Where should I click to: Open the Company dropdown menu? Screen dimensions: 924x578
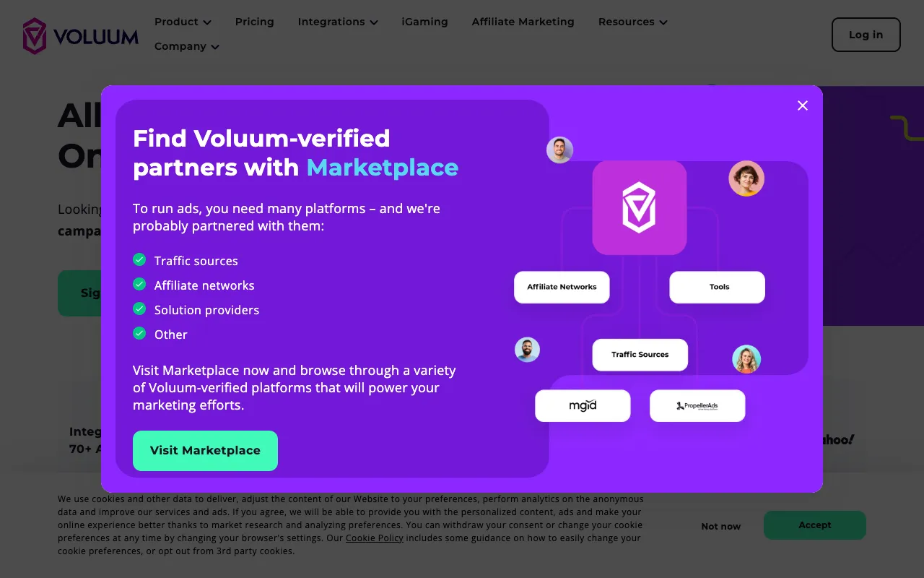186,46
